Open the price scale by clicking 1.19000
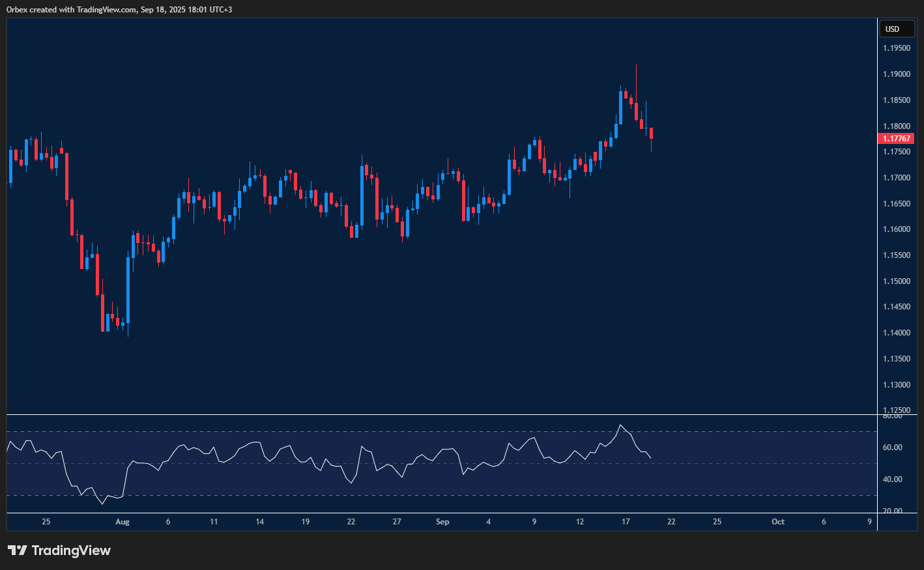924x570 pixels. (895, 74)
